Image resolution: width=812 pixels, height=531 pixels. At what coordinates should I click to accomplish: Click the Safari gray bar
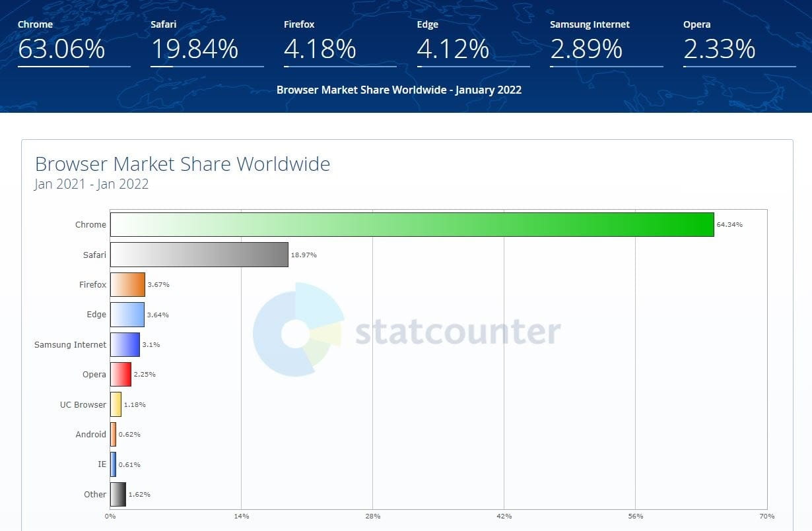click(x=198, y=255)
